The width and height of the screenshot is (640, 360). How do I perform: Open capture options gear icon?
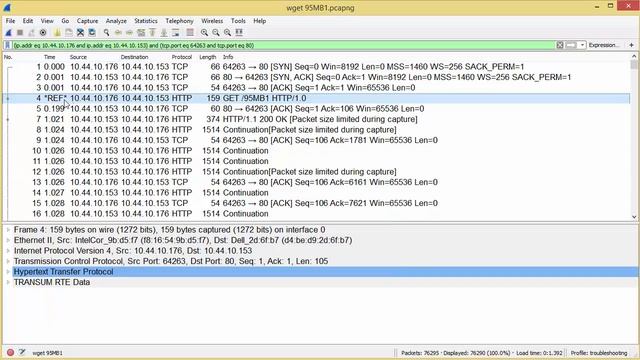43,33
